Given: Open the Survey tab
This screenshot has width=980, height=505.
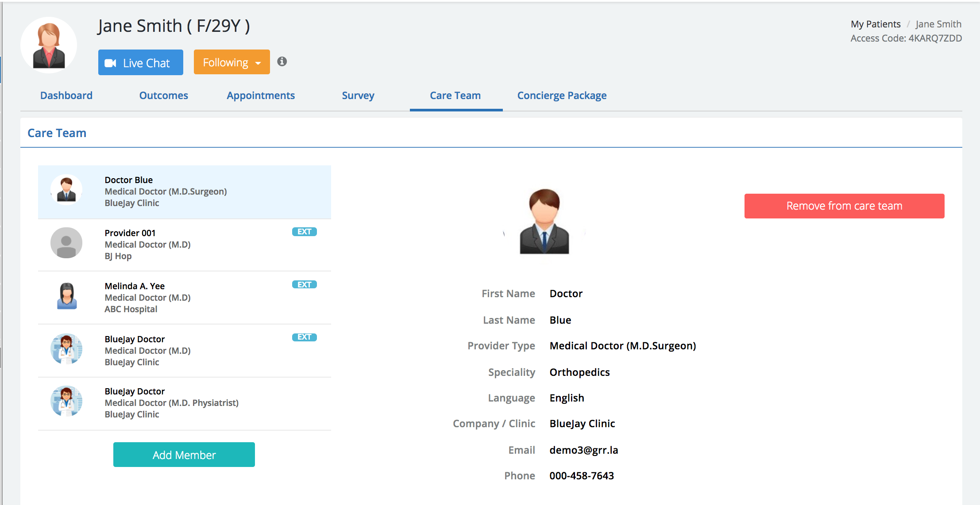Looking at the screenshot, I should coord(358,96).
